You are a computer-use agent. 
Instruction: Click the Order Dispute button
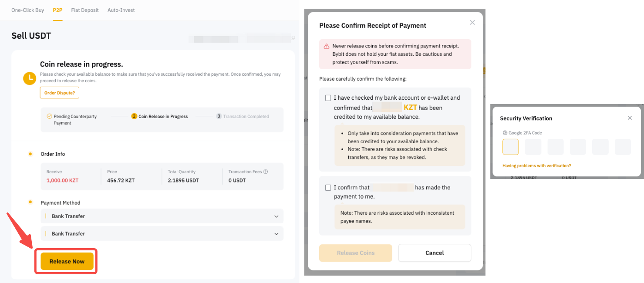(60, 93)
